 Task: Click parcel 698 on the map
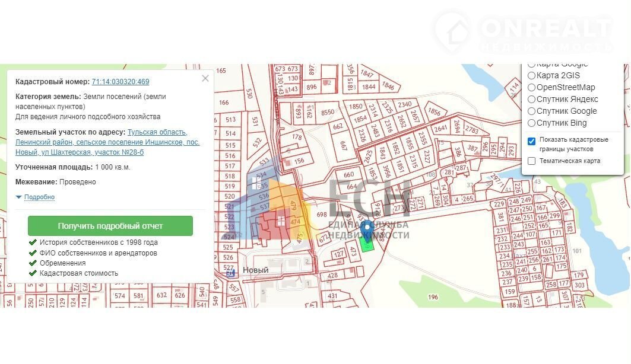pos(322,215)
